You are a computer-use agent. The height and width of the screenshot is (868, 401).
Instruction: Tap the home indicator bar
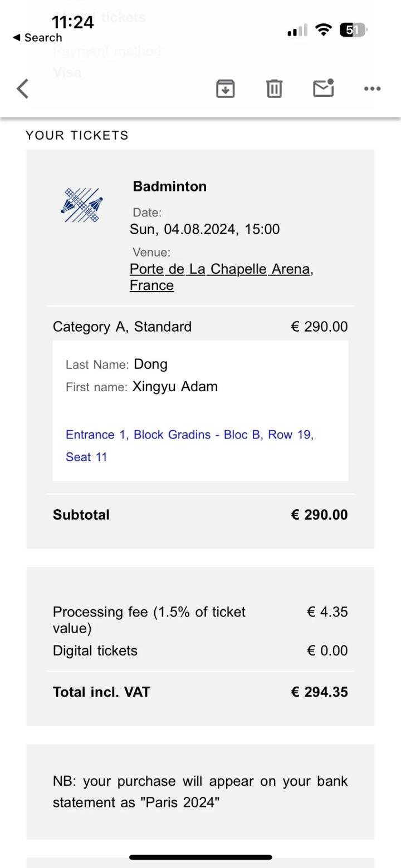click(x=200, y=857)
